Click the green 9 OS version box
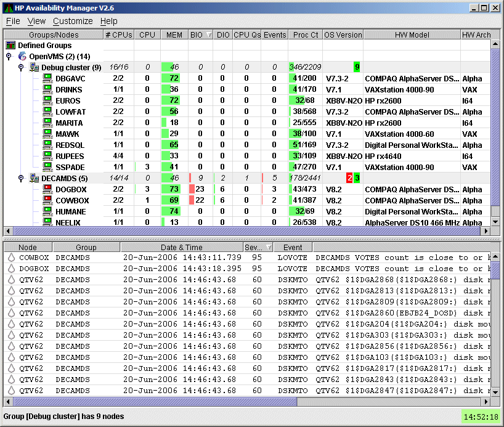 (x=357, y=67)
